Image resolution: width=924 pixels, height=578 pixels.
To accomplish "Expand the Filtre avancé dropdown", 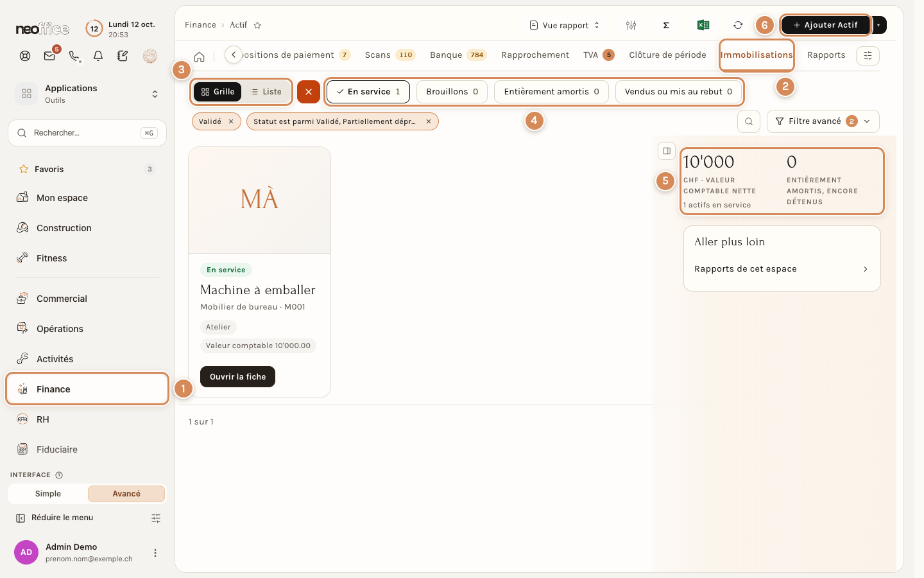I will 823,121.
